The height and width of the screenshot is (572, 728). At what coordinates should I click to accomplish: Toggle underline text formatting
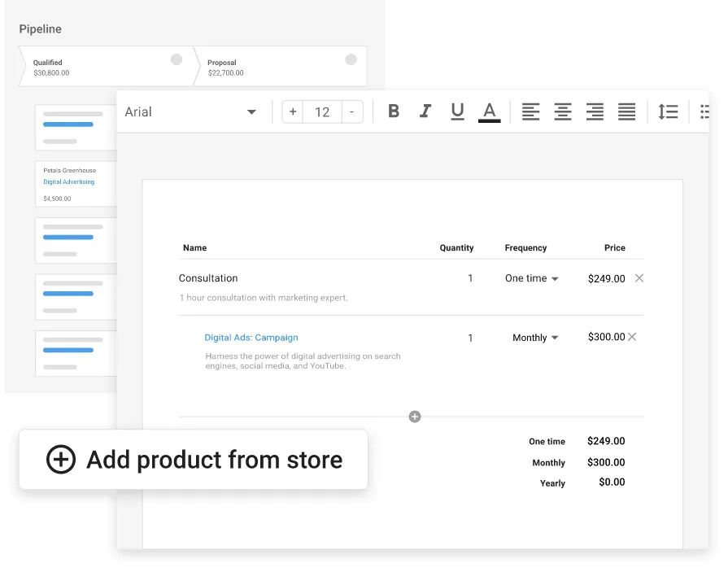coord(457,111)
